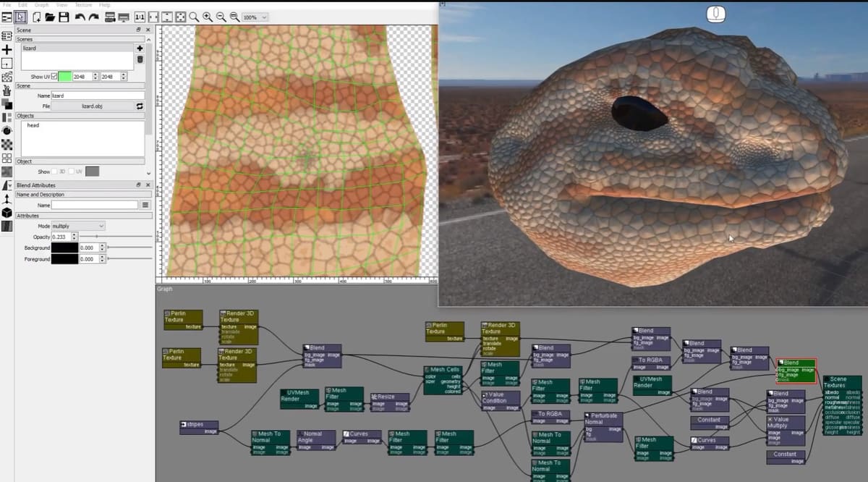Set view to 1:1 scale
This screenshot has width=868, height=482.
[x=140, y=17]
